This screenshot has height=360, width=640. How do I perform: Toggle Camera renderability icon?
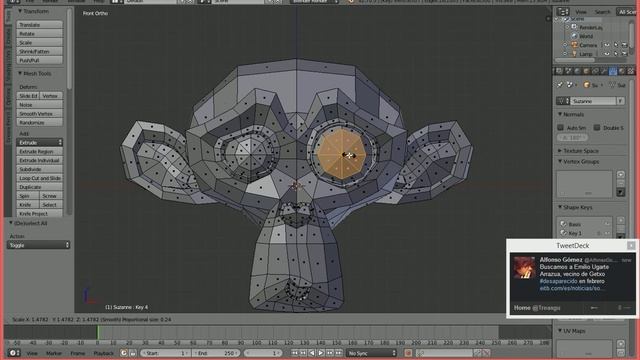point(624,45)
